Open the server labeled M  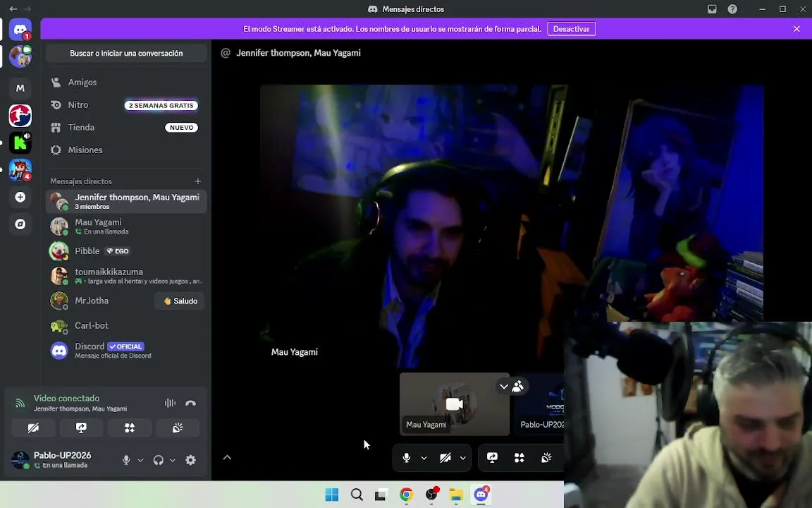click(20, 88)
